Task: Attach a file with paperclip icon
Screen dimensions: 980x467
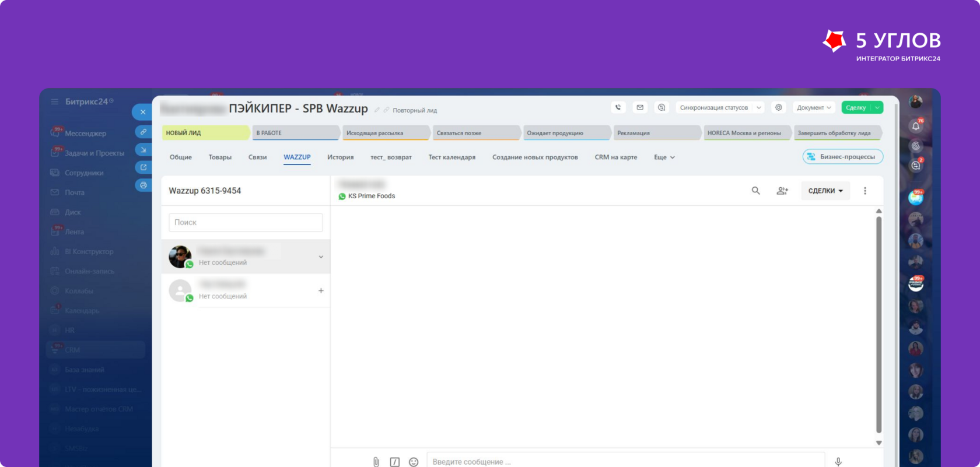Action: [376, 462]
